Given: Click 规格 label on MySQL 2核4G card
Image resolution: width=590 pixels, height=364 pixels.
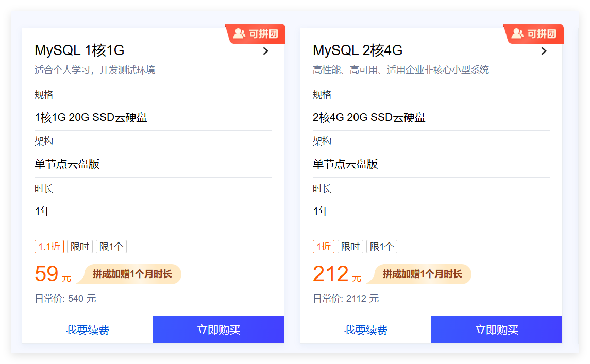Looking at the screenshot, I should (x=322, y=95).
